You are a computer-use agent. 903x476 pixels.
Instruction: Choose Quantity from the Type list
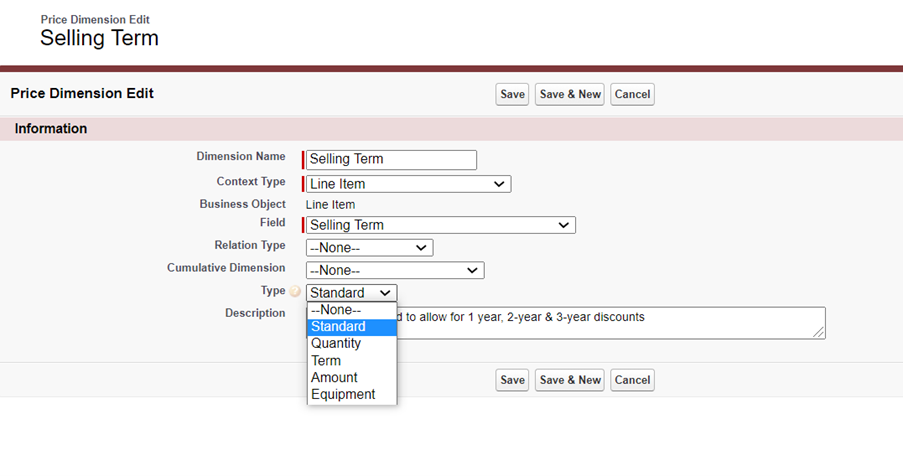click(351, 344)
